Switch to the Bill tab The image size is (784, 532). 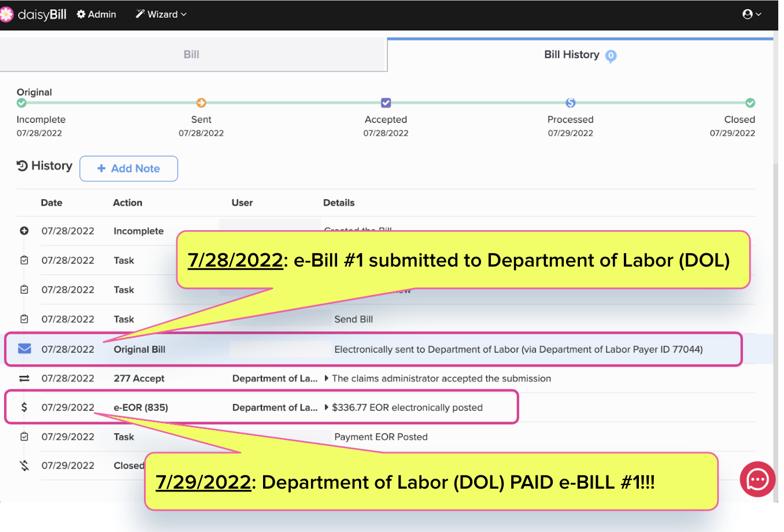(x=191, y=54)
